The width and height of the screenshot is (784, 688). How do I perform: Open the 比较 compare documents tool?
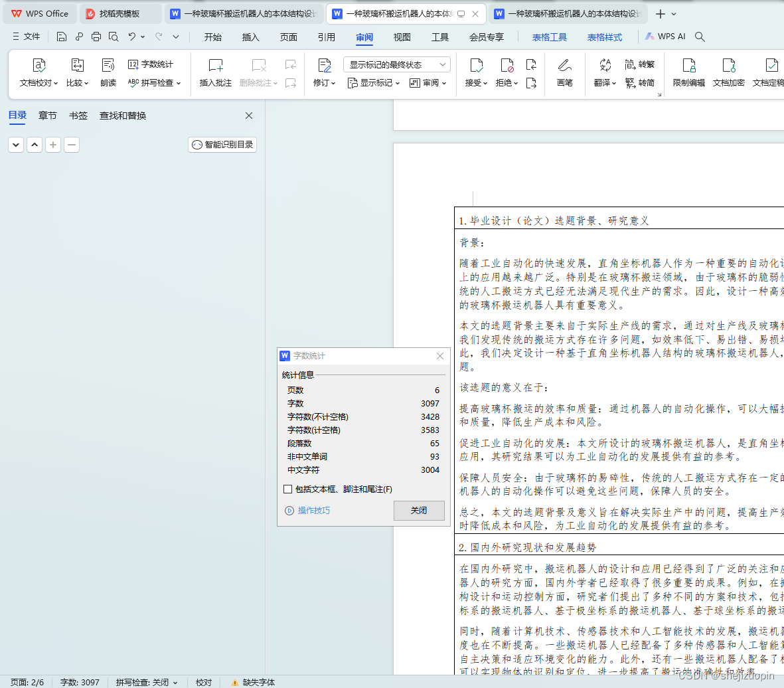point(77,72)
